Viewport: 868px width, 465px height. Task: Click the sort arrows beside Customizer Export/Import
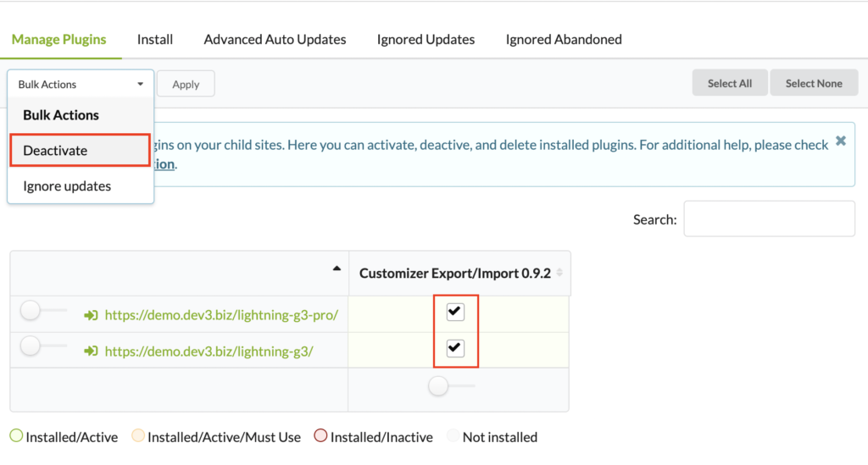[x=559, y=273]
